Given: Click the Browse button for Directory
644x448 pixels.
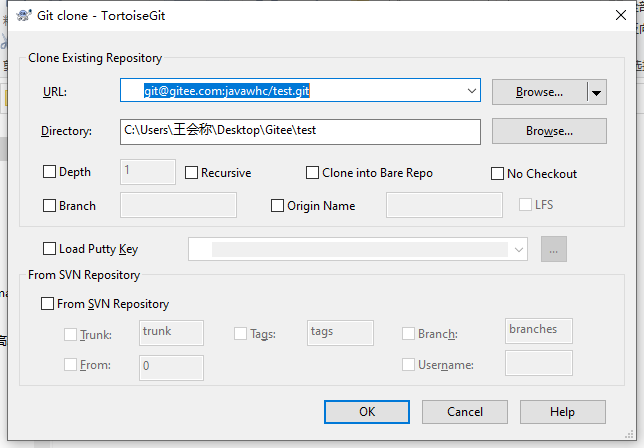Looking at the screenshot, I should tap(549, 131).
